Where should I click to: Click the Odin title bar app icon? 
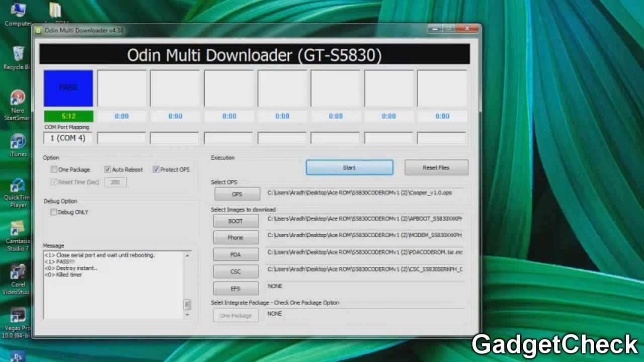coord(39,30)
